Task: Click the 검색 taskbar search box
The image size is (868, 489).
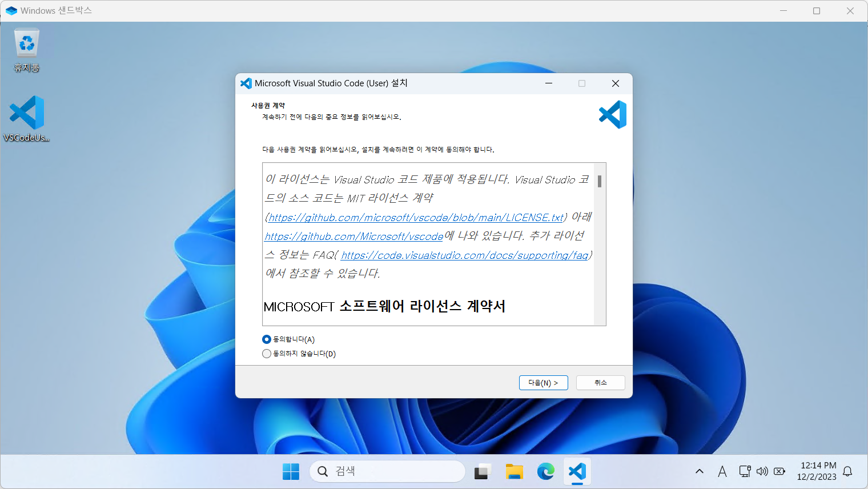Action: (387, 471)
